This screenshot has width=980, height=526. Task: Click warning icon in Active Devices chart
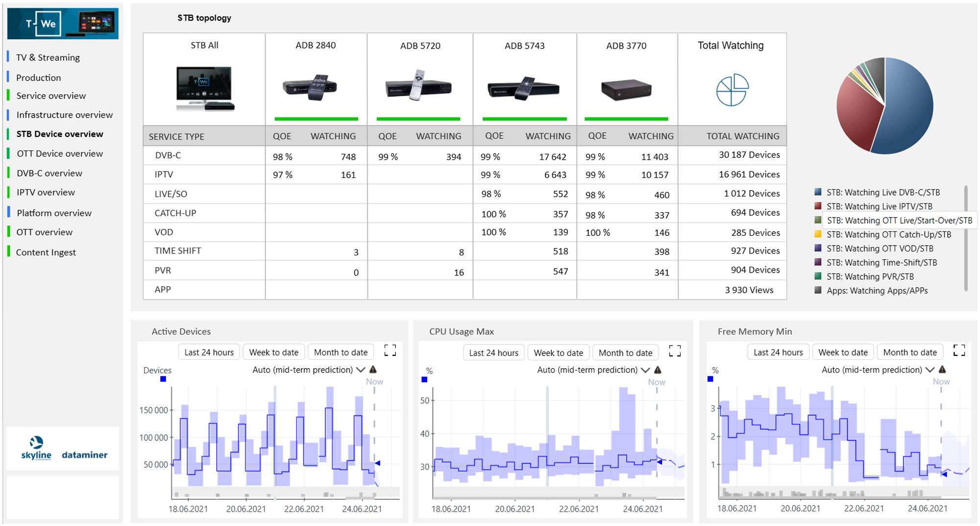coord(373,370)
